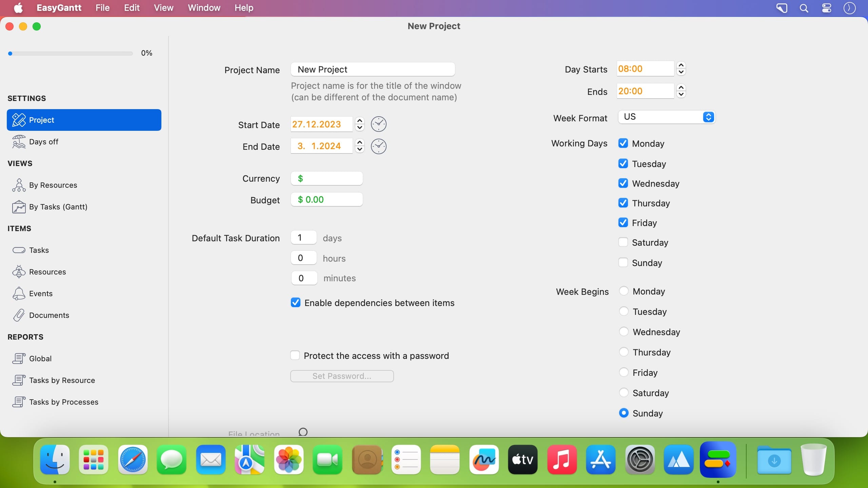This screenshot has width=868, height=488.
Task: Enable Saturday as a working day
Action: coord(623,242)
